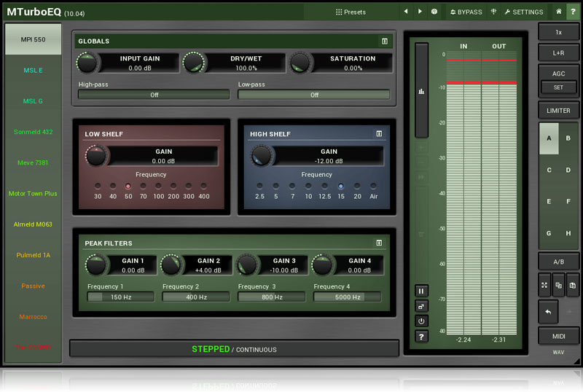Toggle the BYPASS button
583x392 pixels.
click(x=466, y=12)
